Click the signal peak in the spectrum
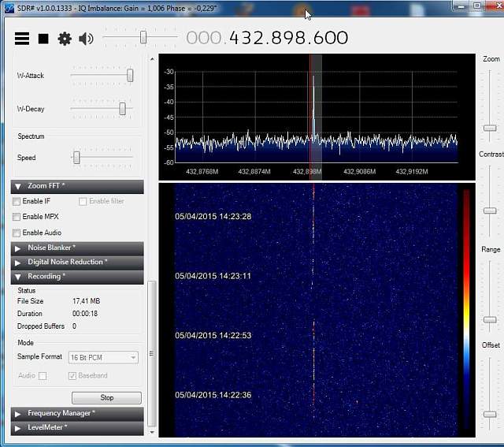The height and width of the screenshot is (447, 504). (x=313, y=79)
